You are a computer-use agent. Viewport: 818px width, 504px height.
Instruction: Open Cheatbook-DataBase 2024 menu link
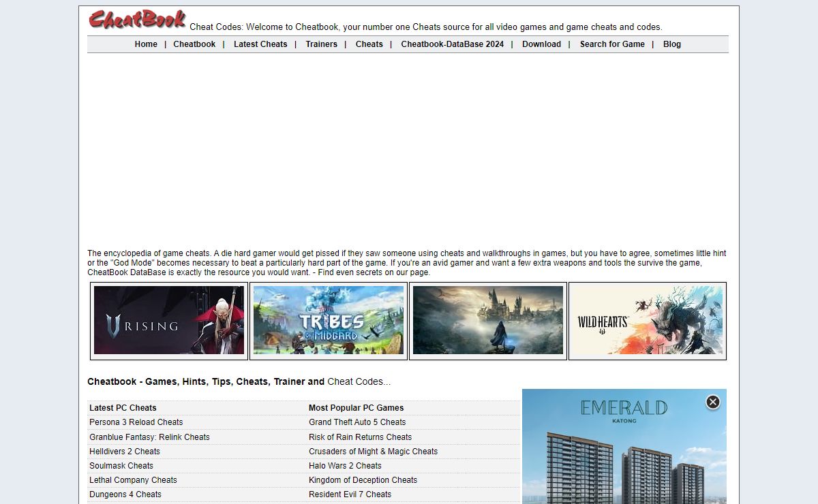452,44
